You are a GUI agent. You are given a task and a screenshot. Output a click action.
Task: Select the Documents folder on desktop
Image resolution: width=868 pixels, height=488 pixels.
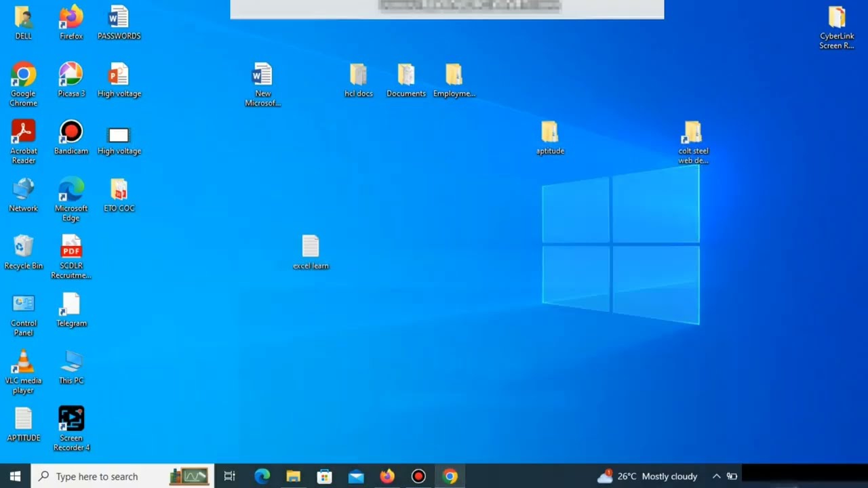click(406, 80)
